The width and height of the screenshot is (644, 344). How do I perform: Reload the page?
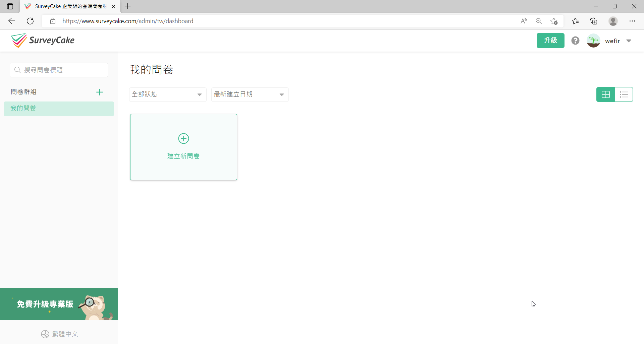click(x=30, y=21)
